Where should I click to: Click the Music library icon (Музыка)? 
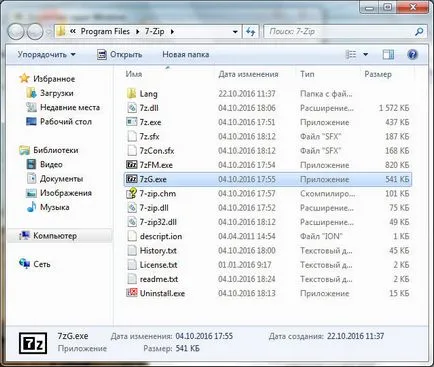31,207
